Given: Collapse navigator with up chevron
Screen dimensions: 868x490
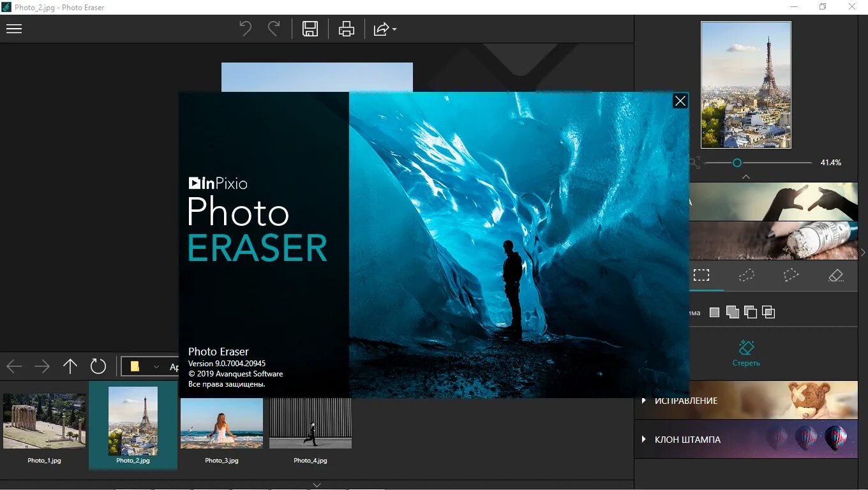Looking at the screenshot, I should click(x=745, y=177).
